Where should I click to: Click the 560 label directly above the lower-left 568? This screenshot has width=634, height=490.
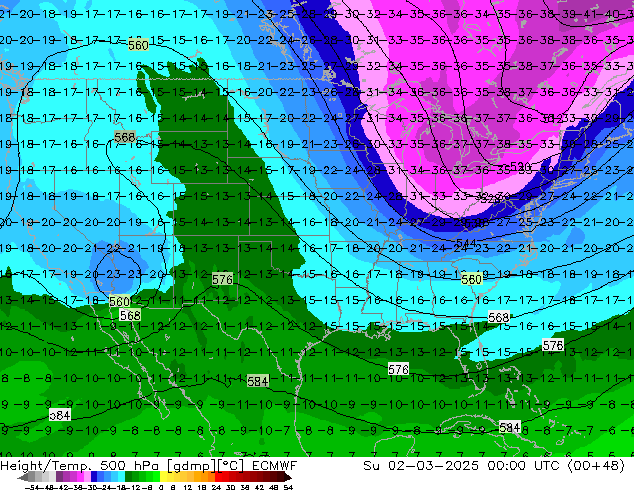pos(119,301)
